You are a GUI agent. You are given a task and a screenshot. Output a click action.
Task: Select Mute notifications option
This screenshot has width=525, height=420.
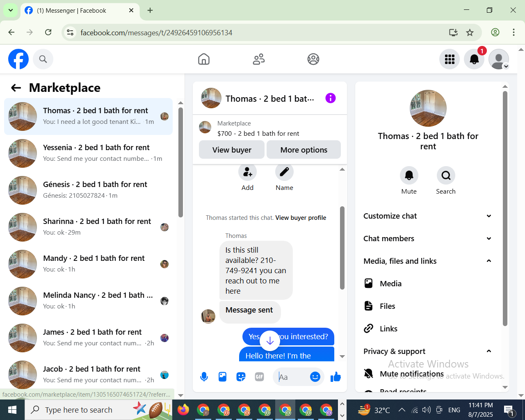[427, 374]
